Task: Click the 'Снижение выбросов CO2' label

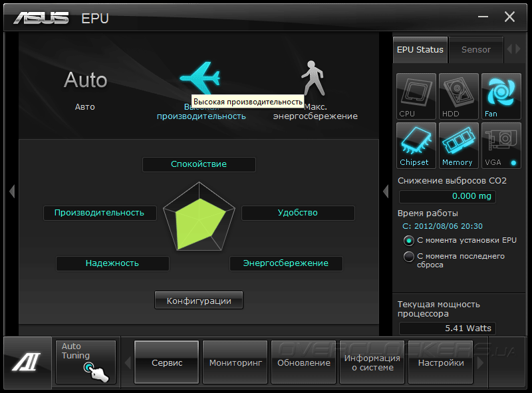Action: pos(452,181)
